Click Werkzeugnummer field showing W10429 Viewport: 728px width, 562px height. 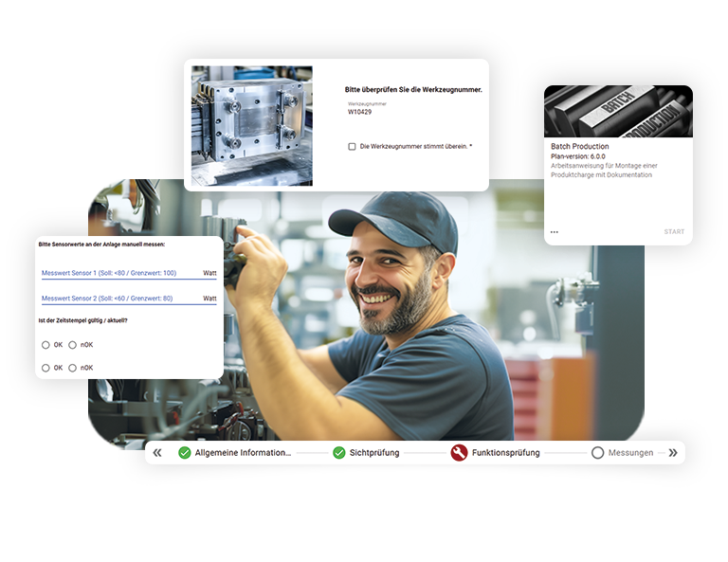click(367, 109)
